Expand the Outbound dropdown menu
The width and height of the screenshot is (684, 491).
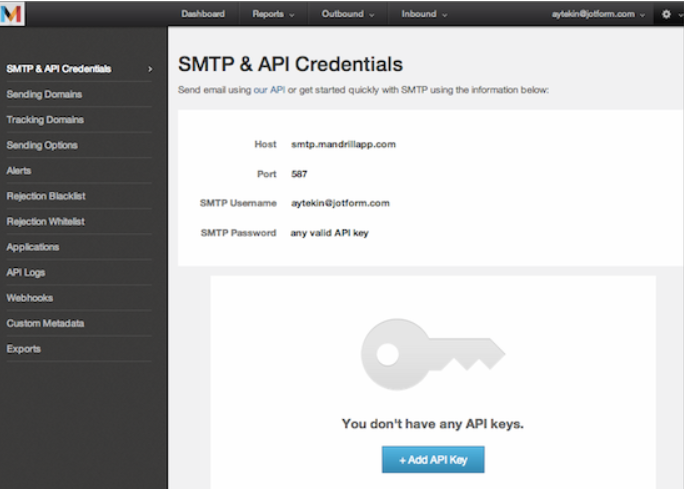[x=348, y=14]
